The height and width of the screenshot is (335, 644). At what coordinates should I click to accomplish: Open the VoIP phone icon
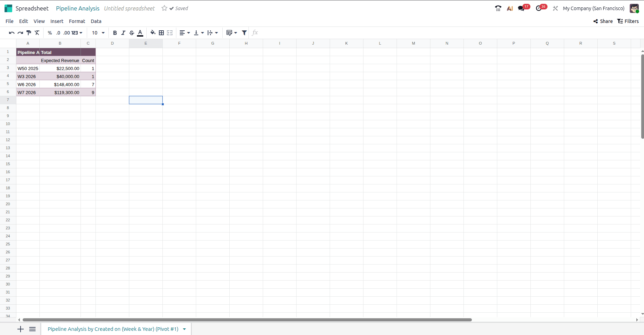pos(498,8)
